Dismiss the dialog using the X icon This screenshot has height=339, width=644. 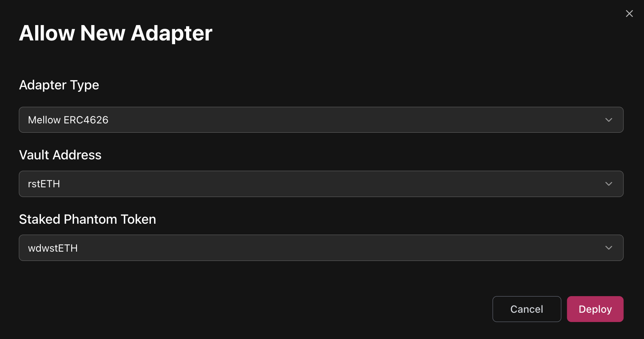point(629,14)
